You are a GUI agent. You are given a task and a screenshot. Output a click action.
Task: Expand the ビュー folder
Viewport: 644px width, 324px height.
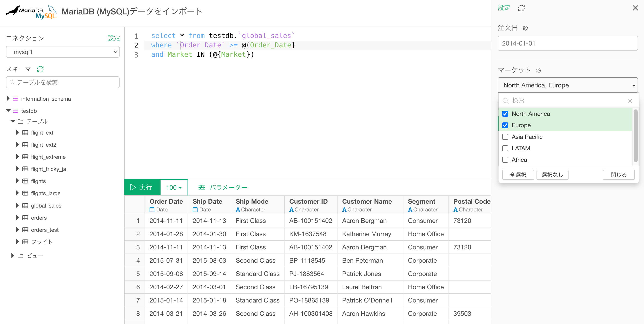click(x=13, y=256)
